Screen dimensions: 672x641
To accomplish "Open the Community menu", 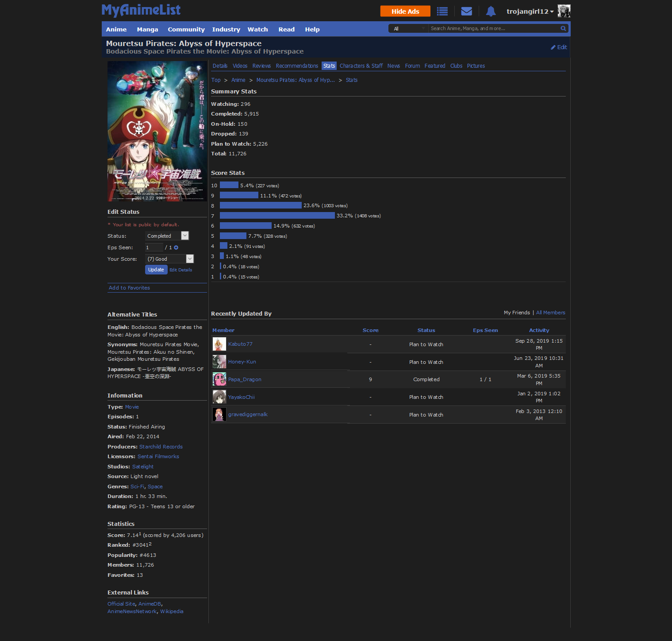I will 186,30.
